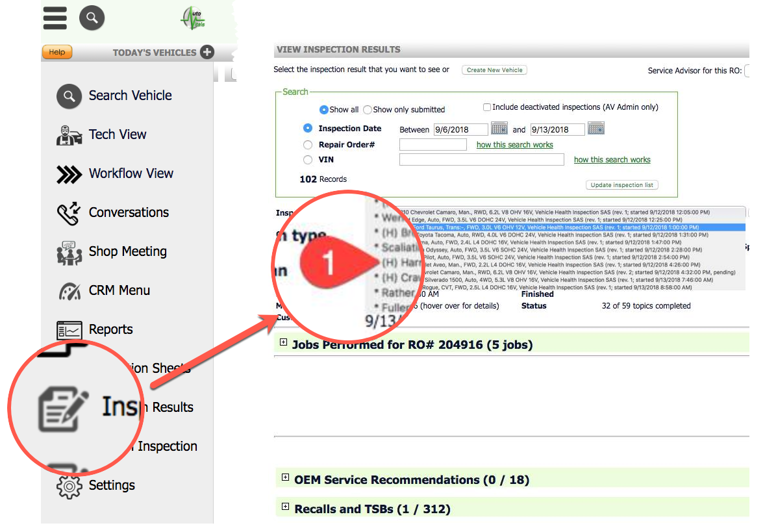Select Chevrolet Camaro 12:05:00 PM inspection row

tap(571, 212)
